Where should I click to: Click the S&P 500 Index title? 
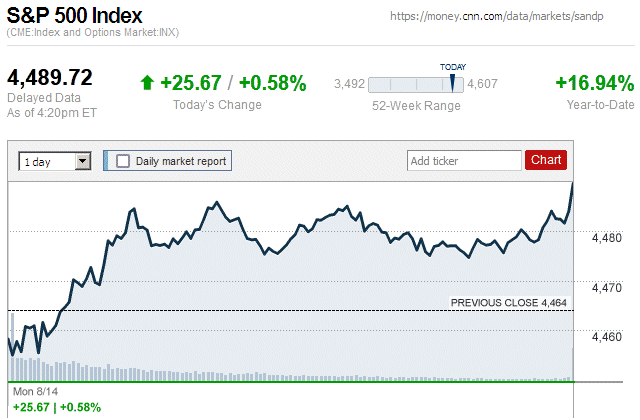[x=74, y=17]
